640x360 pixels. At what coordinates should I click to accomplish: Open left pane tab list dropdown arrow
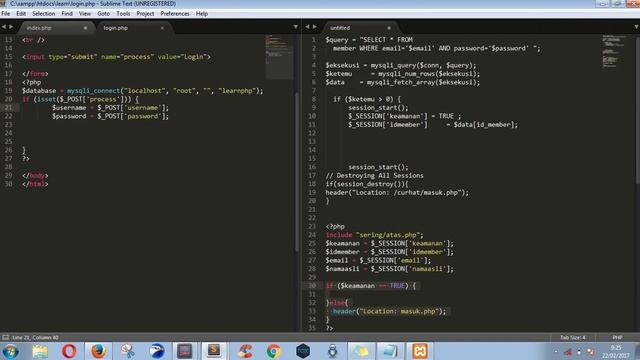click(296, 27)
